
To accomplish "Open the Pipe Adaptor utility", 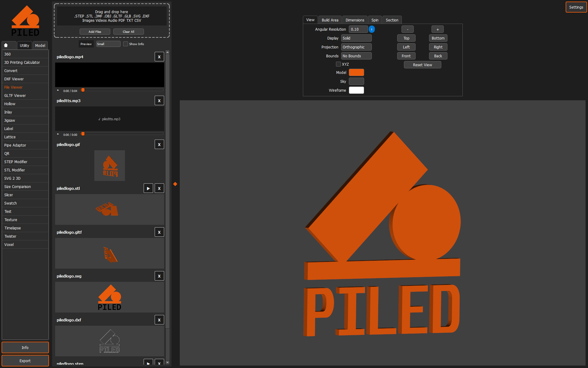I will point(25,145).
